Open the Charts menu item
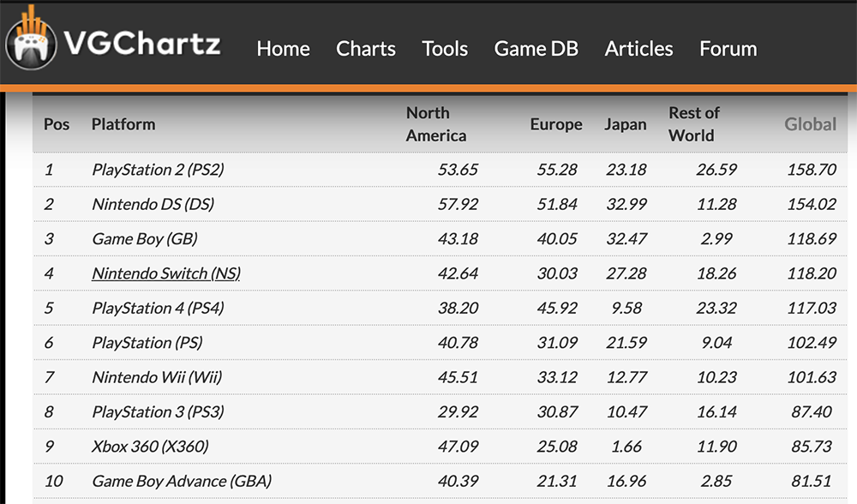 click(x=366, y=49)
